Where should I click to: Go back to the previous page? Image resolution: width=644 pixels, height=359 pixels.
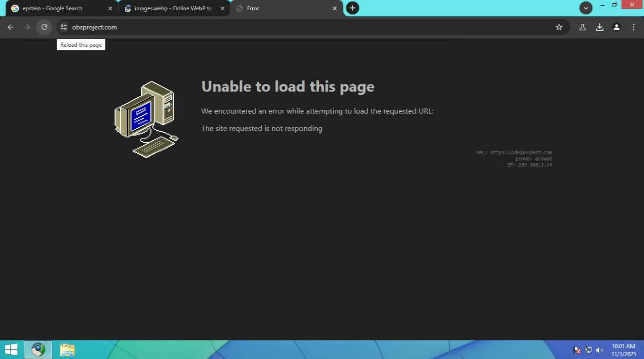click(x=10, y=27)
